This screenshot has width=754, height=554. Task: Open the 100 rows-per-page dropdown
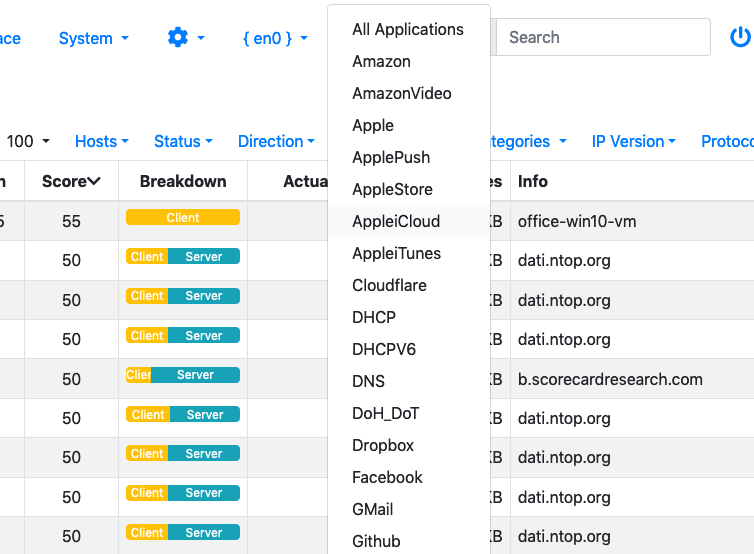pyautogui.click(x=28, y=141)
